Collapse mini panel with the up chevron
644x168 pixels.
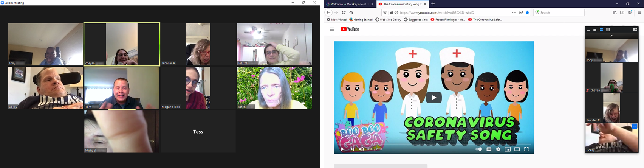(x=611, y=36)
